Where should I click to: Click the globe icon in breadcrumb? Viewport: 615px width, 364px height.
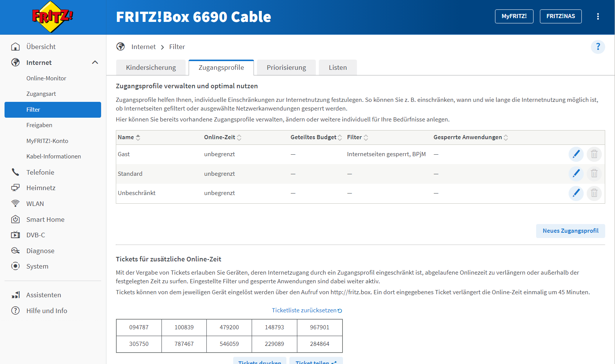pos(121,46)
